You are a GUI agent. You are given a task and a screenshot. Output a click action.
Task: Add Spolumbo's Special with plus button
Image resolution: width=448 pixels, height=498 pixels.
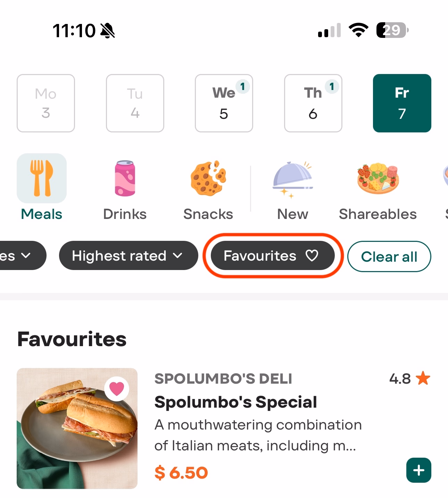[x=418, y=470]
